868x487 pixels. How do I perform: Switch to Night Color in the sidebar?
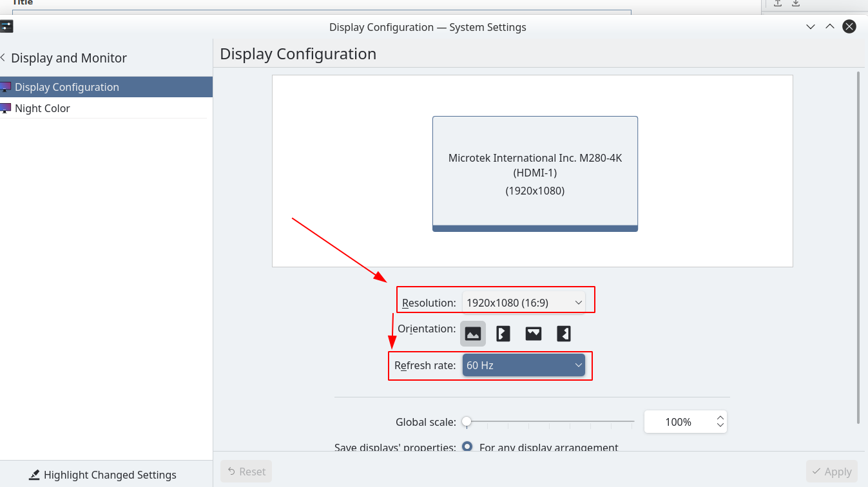click(x=43, y=108)
